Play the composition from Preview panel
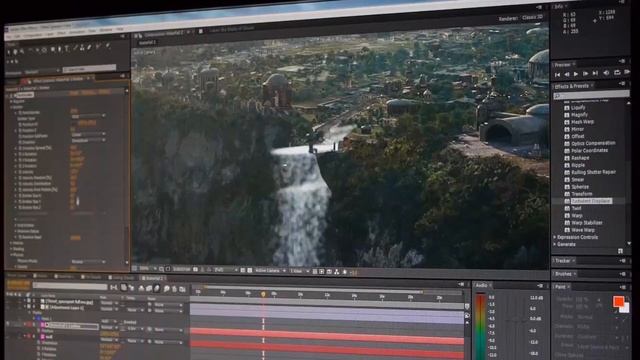Viewport: 640px width, 360px height. (x=576, y=74)
